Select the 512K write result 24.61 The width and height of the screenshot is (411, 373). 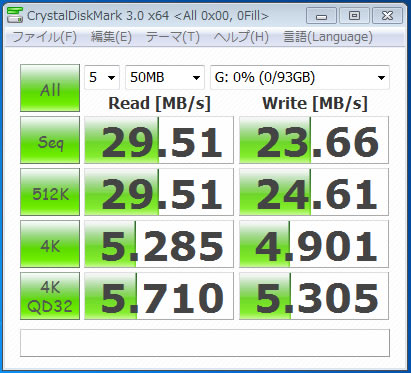coord(314,192)
